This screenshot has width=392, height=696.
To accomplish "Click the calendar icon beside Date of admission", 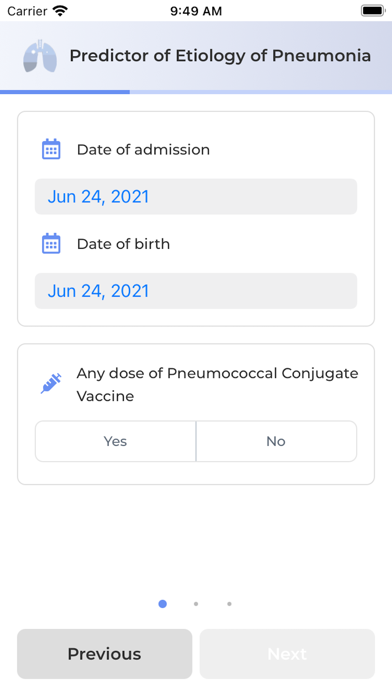I will click(x=51, y=149).
